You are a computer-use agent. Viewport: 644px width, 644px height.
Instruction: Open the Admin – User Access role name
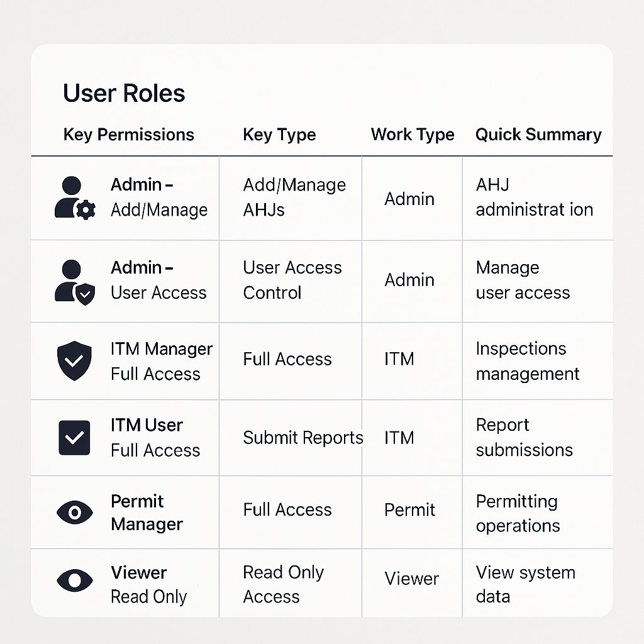pos(158,280)
